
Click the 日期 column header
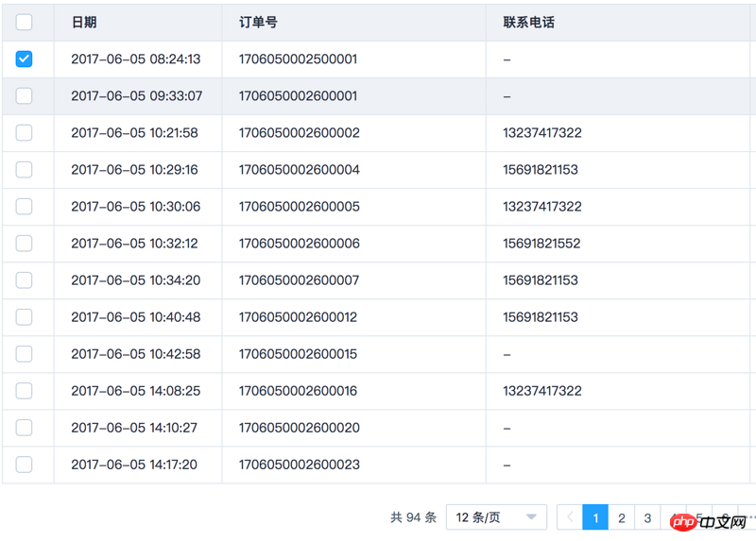point(84,22)
